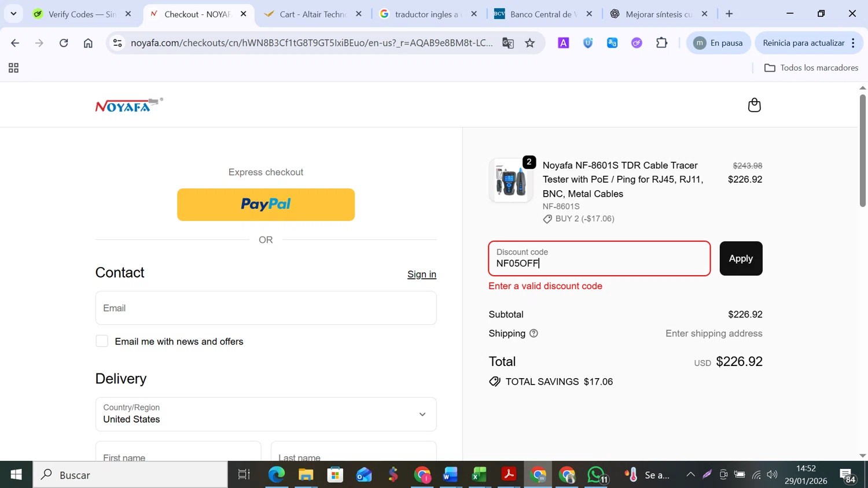
Task: Open the En pausa profile button
Action: coord(718,43)
